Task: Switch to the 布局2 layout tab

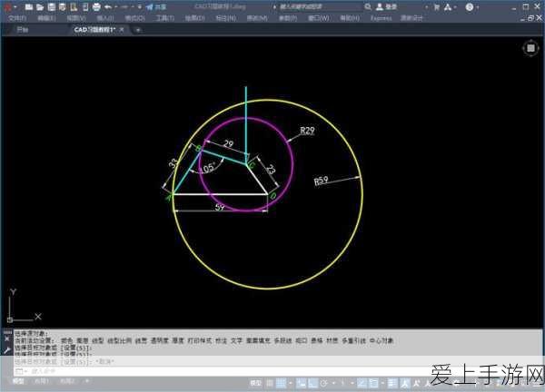Action: [67, 381]
